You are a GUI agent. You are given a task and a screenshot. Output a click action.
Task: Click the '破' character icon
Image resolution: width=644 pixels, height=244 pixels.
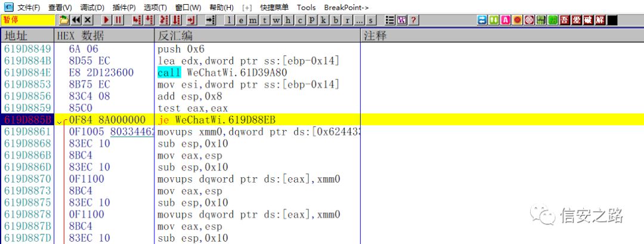click(x=589, y=20)
